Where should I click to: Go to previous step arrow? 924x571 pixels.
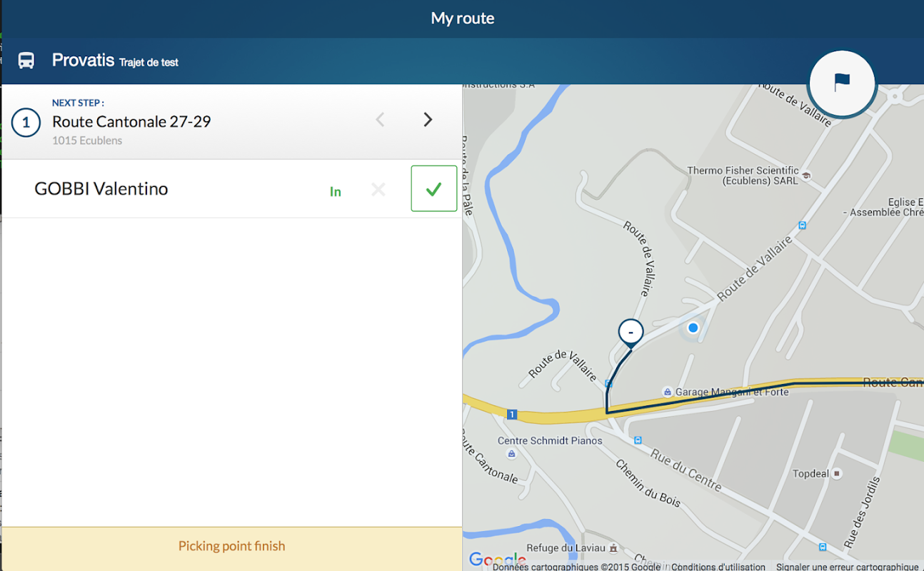click(381, 120)
